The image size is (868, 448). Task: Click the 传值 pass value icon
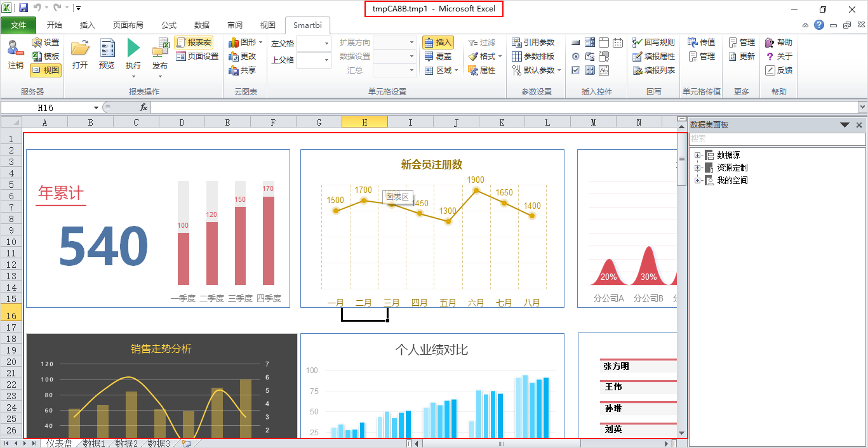(x=692, y=42)
